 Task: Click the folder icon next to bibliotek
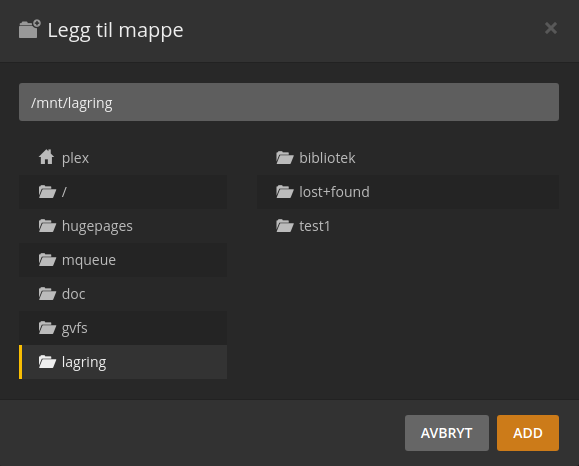tap(285, 158)
